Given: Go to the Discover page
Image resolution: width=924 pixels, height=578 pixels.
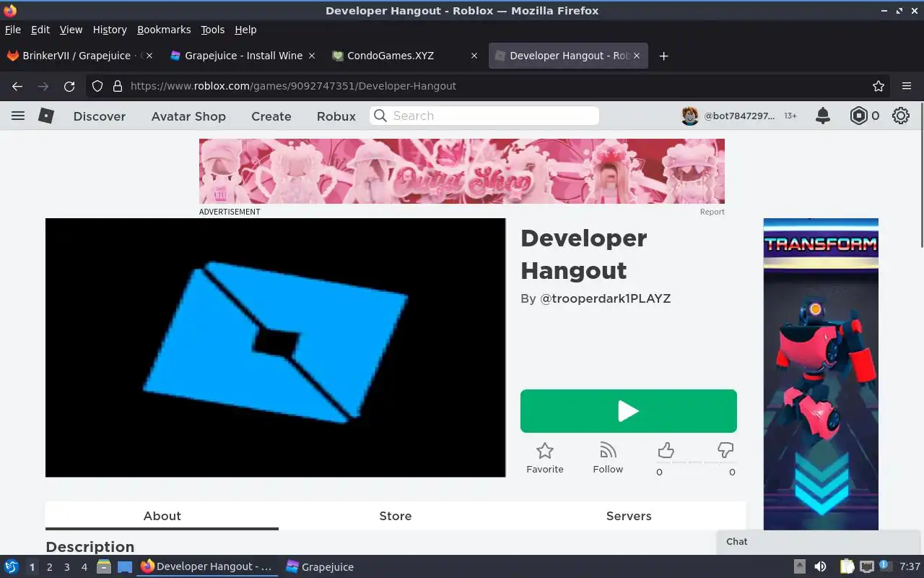Looking at the screenshot, I should [100, 116].
